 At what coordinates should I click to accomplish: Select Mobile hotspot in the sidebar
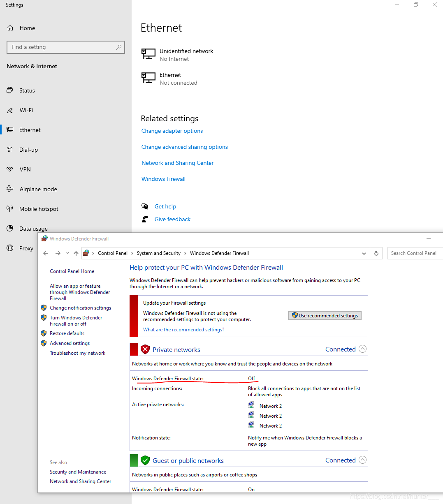(x=39, y=209)
